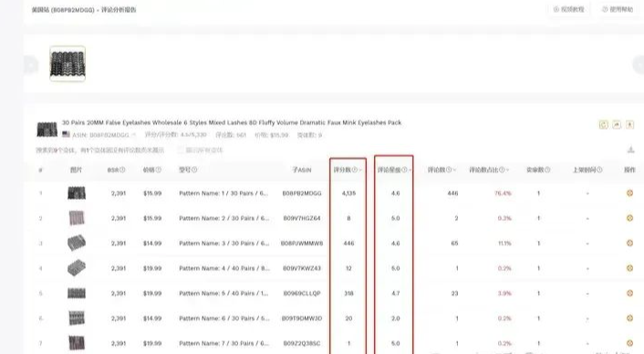Screen dimensions: 644x354
Task: Click the refresh icon beside the product title
Action: click(603, 125)
